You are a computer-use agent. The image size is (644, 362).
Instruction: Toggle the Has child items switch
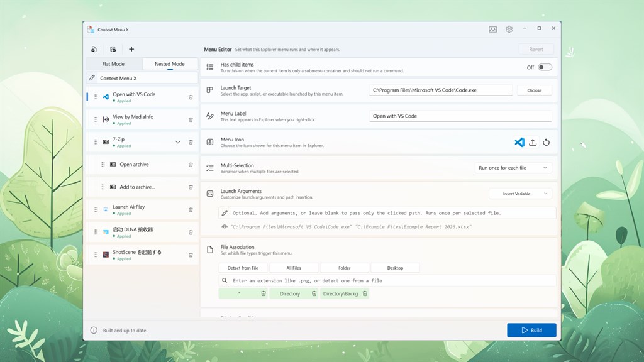[x=545, y=67]
